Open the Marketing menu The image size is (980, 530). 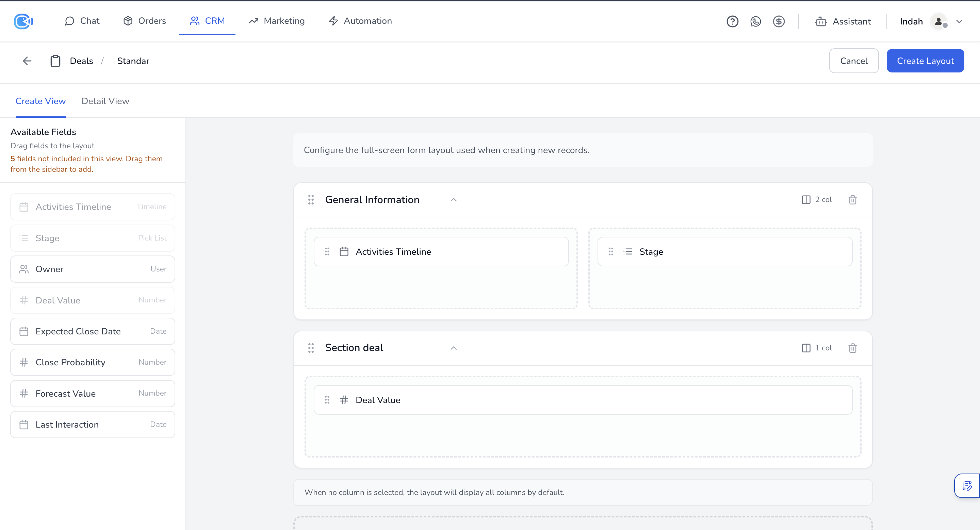click(x=277, y=21)
